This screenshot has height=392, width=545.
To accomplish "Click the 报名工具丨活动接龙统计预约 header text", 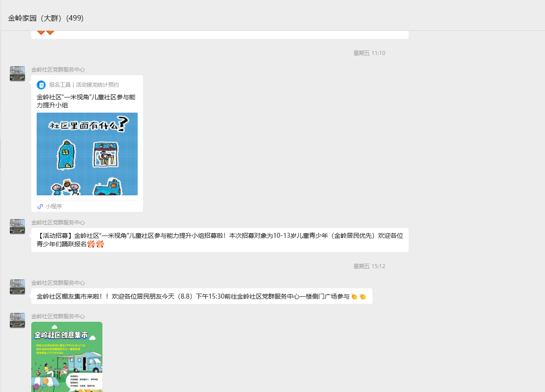I will (84, 85).
